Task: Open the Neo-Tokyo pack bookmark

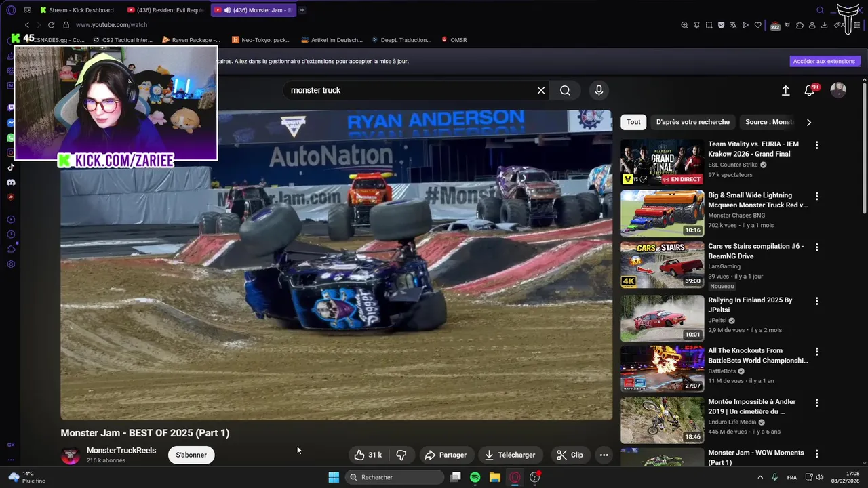Action: [261, 40]
